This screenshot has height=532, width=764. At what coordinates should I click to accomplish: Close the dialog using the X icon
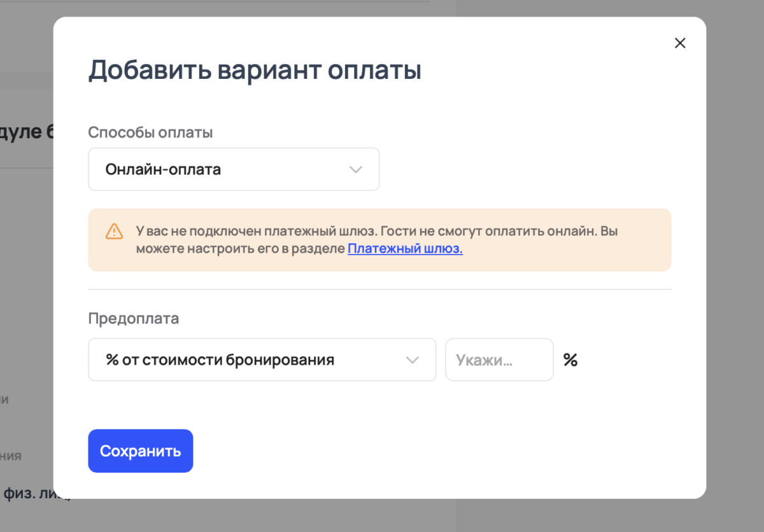[680, 43]
